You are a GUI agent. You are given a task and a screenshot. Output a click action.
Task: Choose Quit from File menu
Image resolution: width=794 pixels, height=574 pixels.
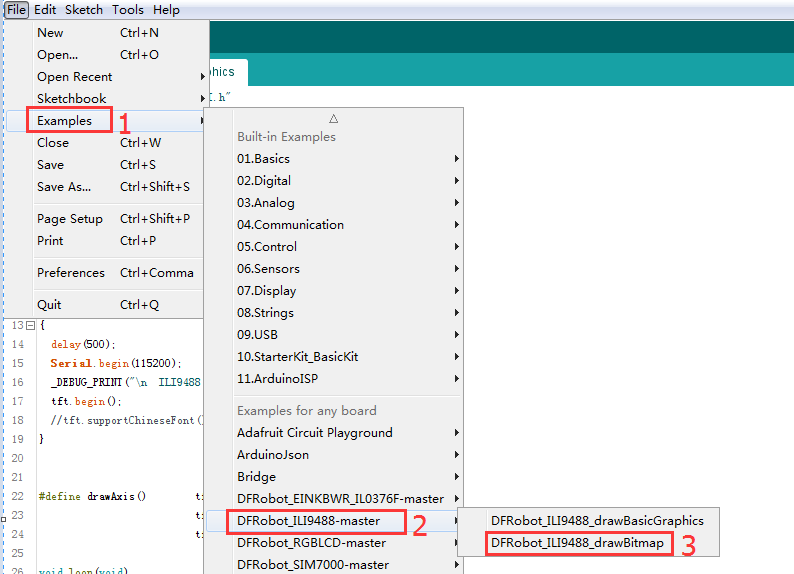click(106, 305)
